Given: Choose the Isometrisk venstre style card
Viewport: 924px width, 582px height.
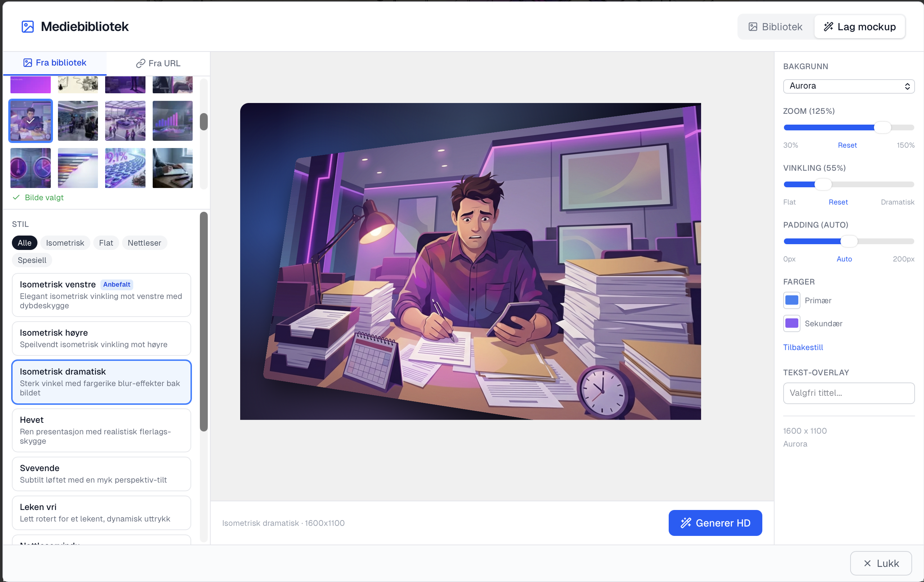Looking at the screenshot, I should pos(101,295).
